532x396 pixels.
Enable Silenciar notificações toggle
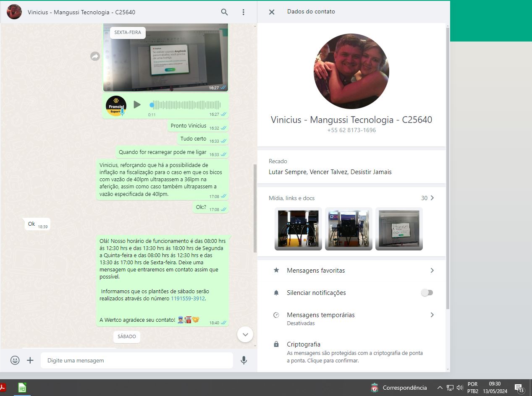tap(427, 293)
